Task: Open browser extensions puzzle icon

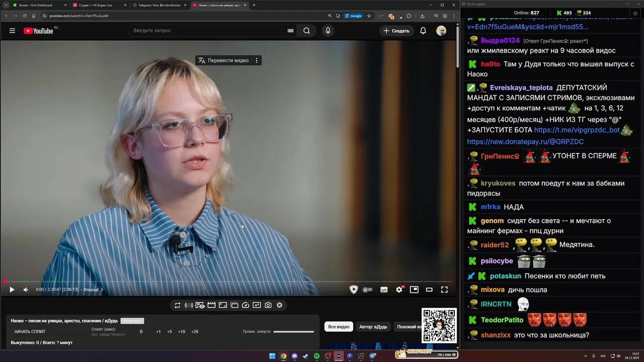Action: pos(409,16)
